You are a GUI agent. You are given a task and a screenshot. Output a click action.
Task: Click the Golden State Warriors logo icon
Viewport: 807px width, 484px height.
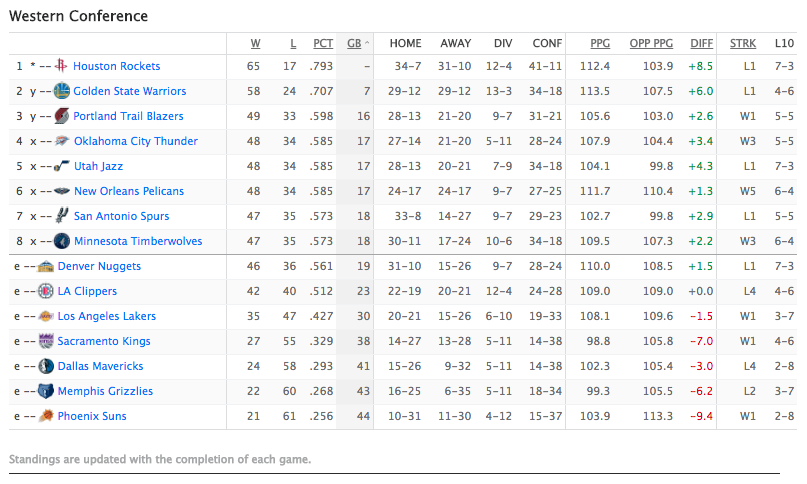[x=62, y=91]
